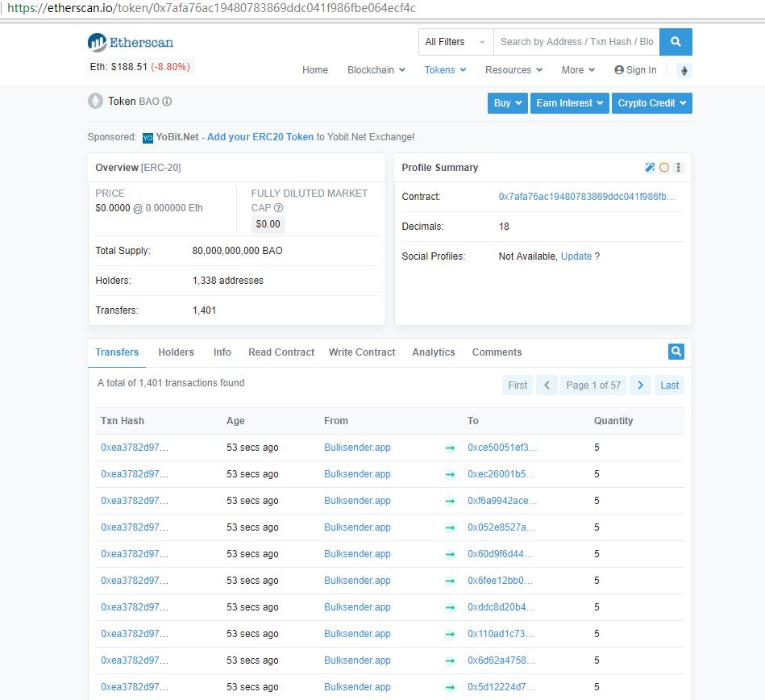Click recipient address 0x110ad1c73...
765x700 pixels.
(x=501, y=634)
